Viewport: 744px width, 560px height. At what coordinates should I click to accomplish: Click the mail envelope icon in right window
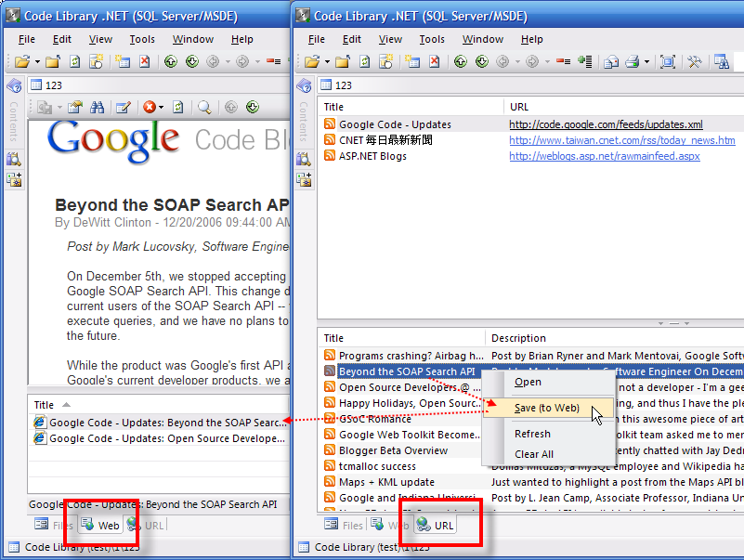pyautogui.click(x=611, y=61)
